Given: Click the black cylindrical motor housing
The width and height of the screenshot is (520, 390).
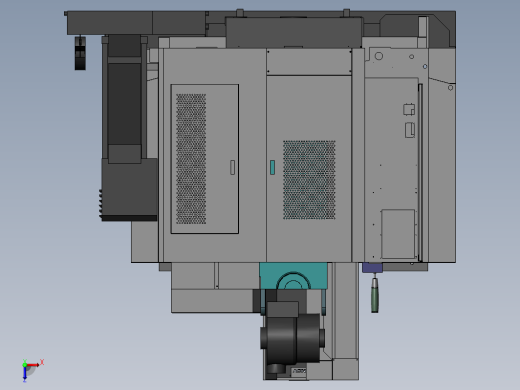Looking at the screenshot, I should click(293, 338).
